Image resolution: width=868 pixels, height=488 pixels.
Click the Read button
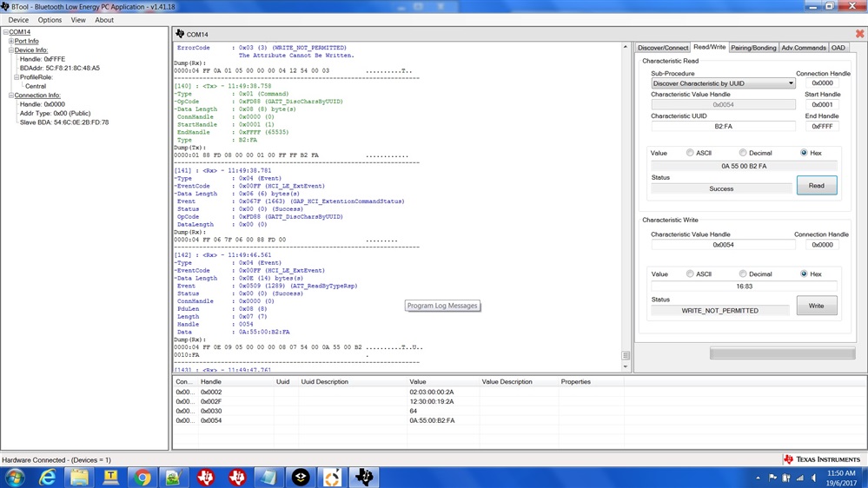(x=816, y=186)
